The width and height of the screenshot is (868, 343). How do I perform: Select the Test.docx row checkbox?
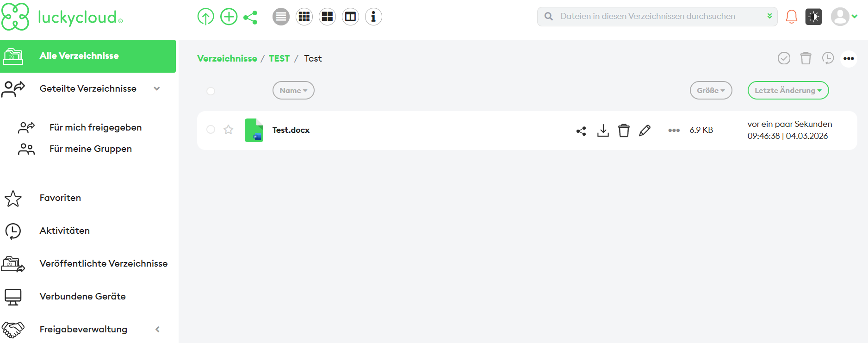click(211, 130)
